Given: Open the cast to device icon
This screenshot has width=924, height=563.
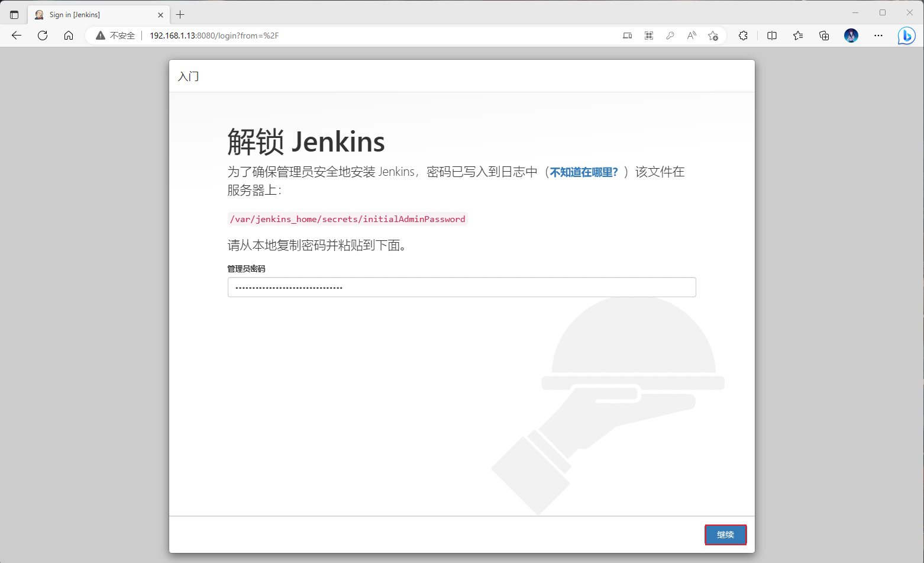Looking at the screenshot, I should 628,36.
